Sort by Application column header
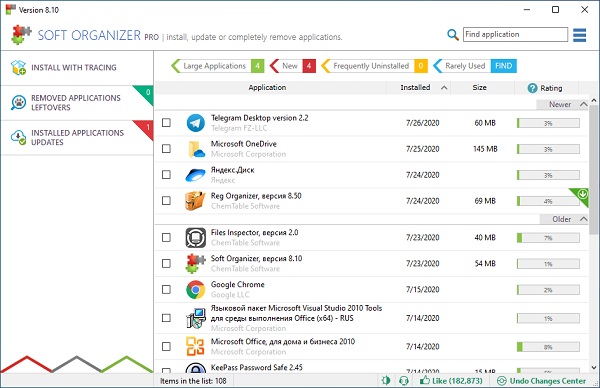The height and width of the screenshot is (388, 600). tap(267, 88)
